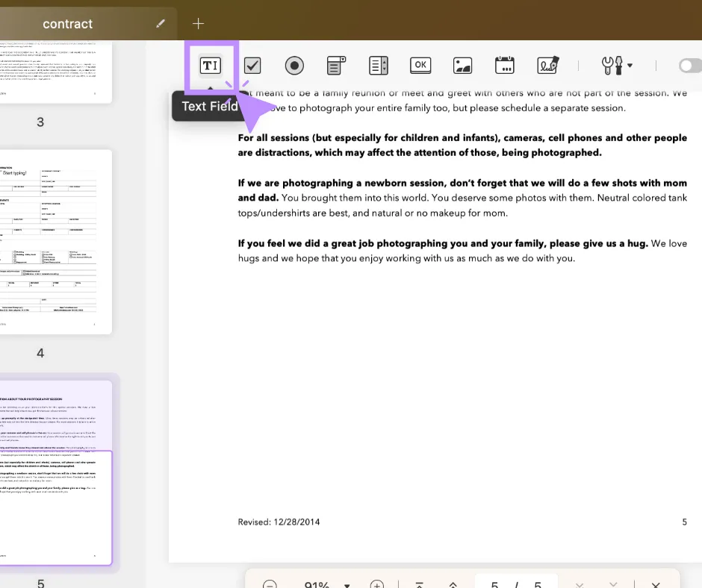Screen dimensions: 702x588
Task: Zoom in using the plus control
Action: coord(377,585)
